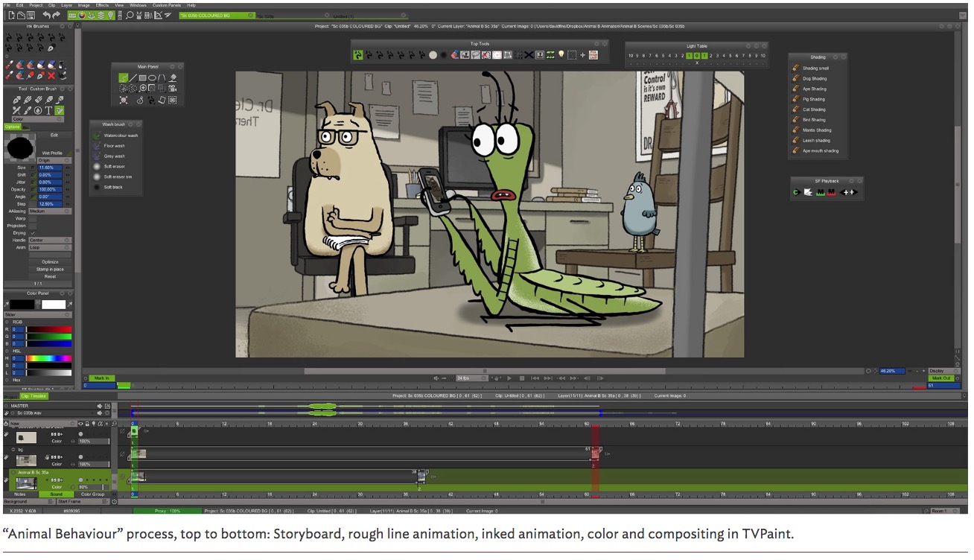The height and width of the screenshot is (560, 974).
Task: Open the Layer menu
Action: pyautogui.click(x=67, y=5)
